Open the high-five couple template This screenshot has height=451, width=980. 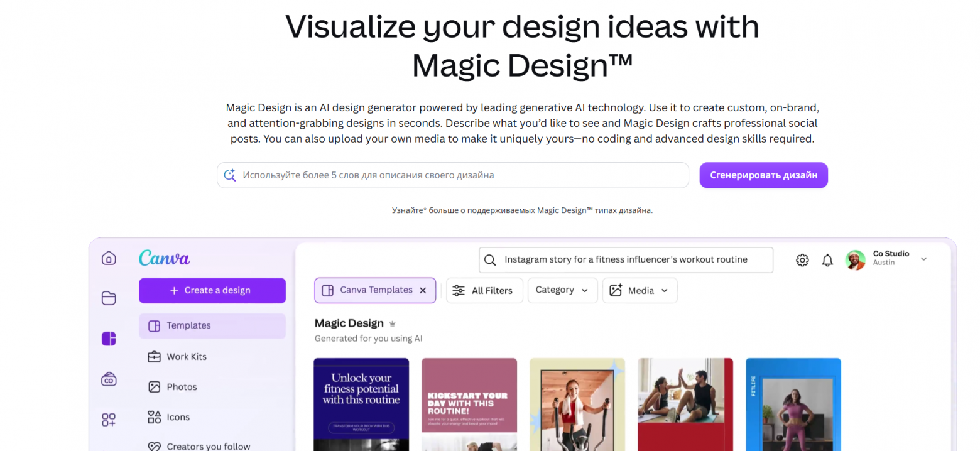coord(685,405)
